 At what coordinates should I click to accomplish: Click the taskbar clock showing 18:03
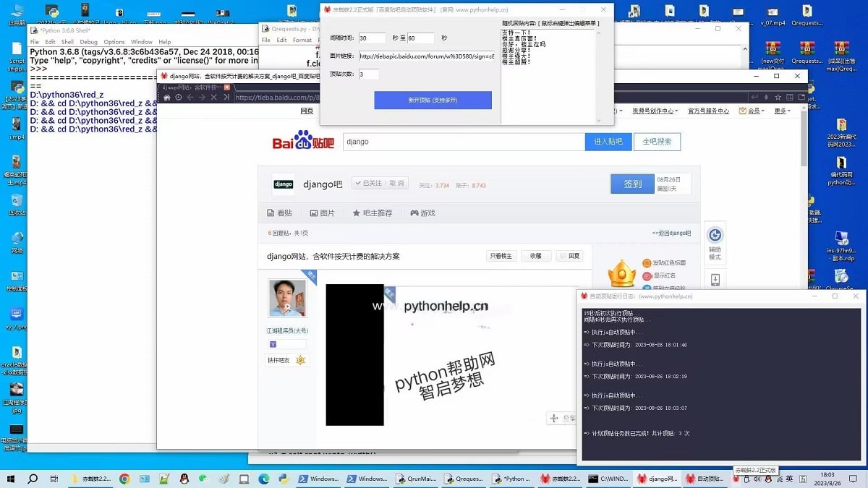point(827,479)
